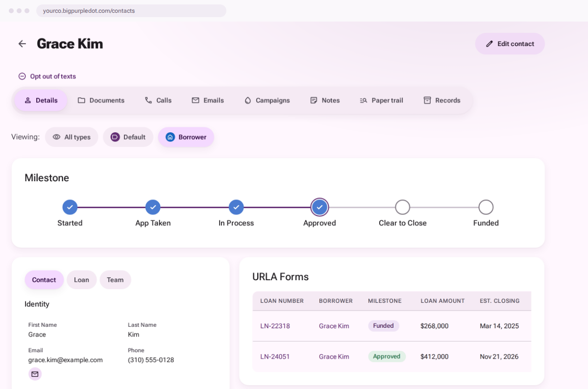The height and width of the screenshot is (389, 588).
Task: Open loan LN-24051
Action: pyautogui.click(x=275, y=357)
